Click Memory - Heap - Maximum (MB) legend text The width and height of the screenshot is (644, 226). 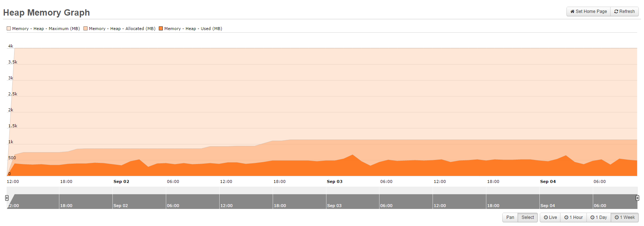(46, 29)
